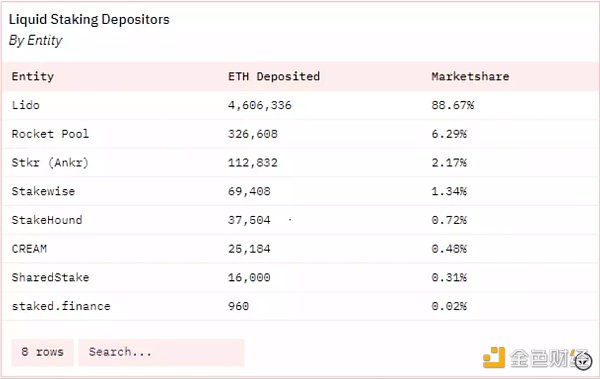Click the By Entity subtitle
600x379 pixels.
[x=36, y=41]
